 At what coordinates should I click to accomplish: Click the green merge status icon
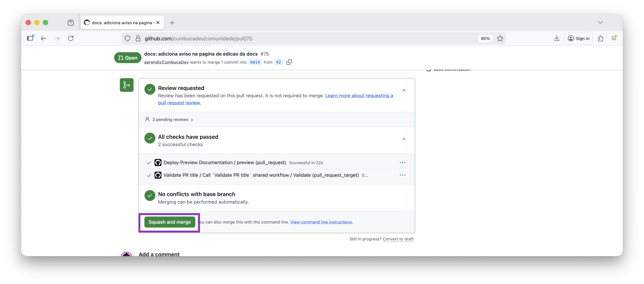(127, 85)
